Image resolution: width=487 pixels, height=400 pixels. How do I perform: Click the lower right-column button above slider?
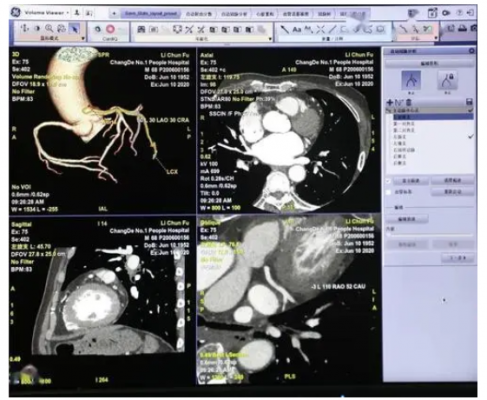coord(452,192)
